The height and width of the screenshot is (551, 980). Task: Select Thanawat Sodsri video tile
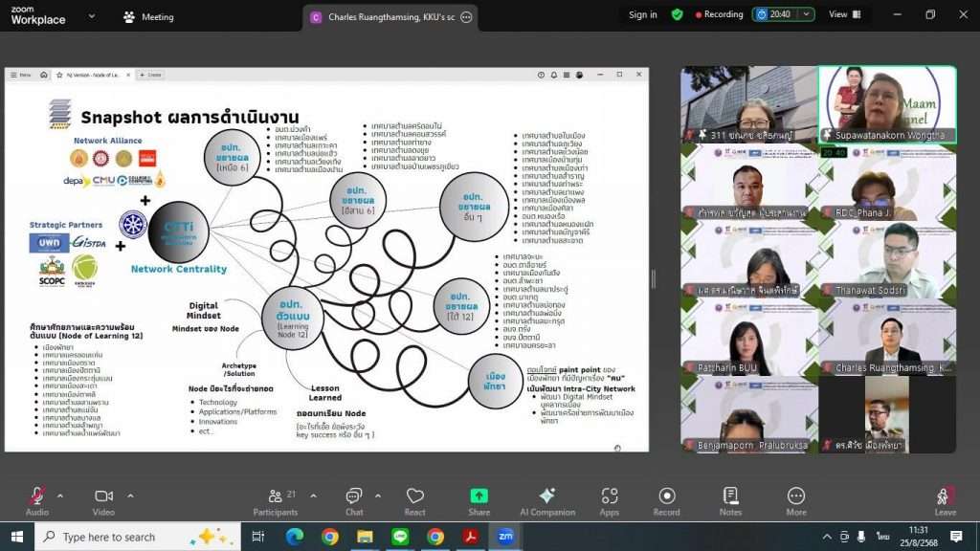887,260
